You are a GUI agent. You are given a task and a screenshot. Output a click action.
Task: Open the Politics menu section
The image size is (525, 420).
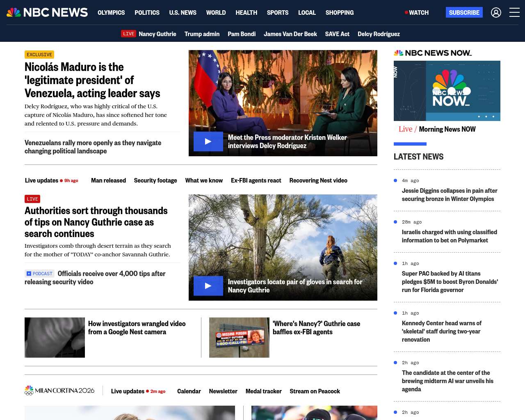pyautogui.click(x=147, y=13)
